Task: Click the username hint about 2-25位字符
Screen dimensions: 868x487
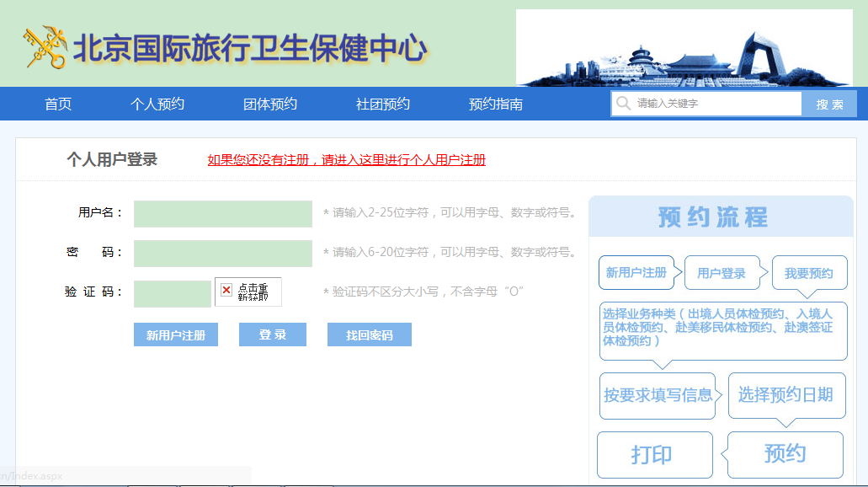Action: (x=450, y=213)
